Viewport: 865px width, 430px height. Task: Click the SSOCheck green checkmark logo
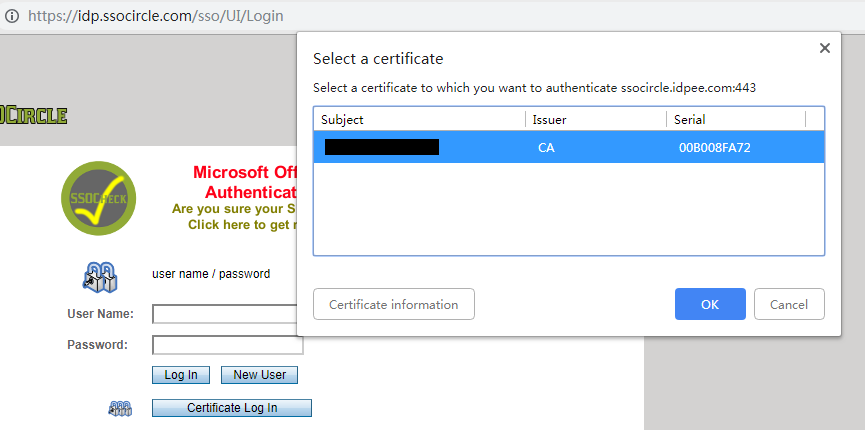coord(98,198)
